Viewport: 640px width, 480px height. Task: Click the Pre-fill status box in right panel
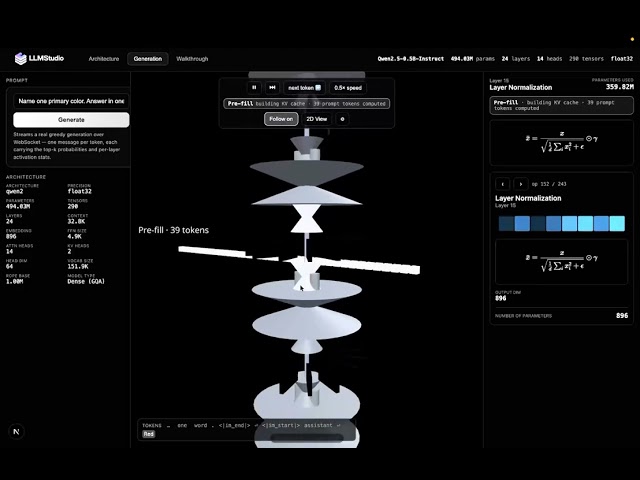tap(562, 105)
